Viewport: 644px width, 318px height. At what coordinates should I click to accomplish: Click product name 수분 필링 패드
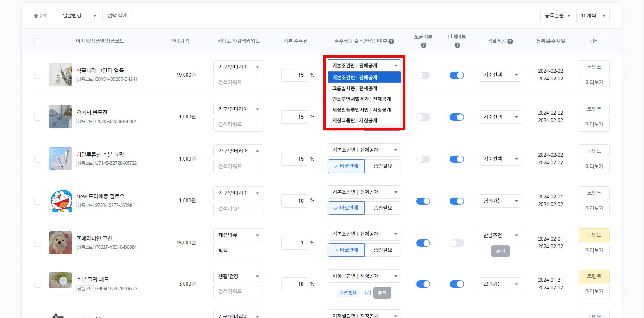93,279
